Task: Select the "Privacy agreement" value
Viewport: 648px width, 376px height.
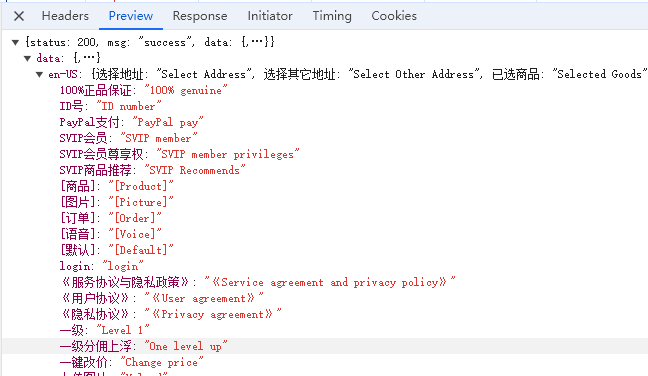Action: (x=212, y=314)
